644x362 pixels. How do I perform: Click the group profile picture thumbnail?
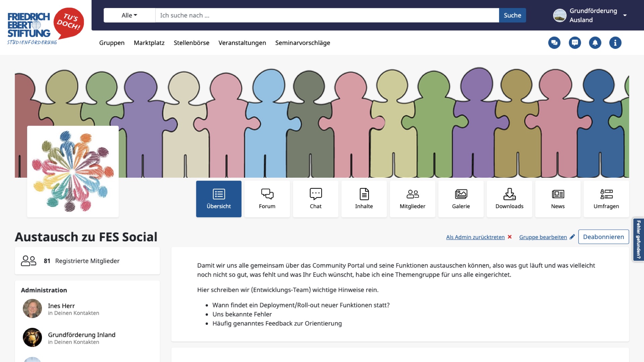(73, 172)
